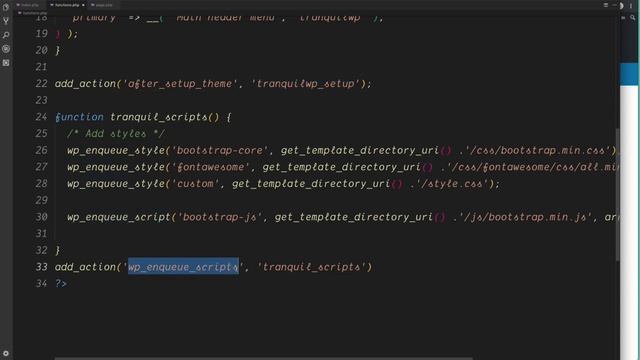Click 'function' keyword on line 24
The width and height of the screenshot is (640, 360).
pyautogui.click(x=80, y=117)
